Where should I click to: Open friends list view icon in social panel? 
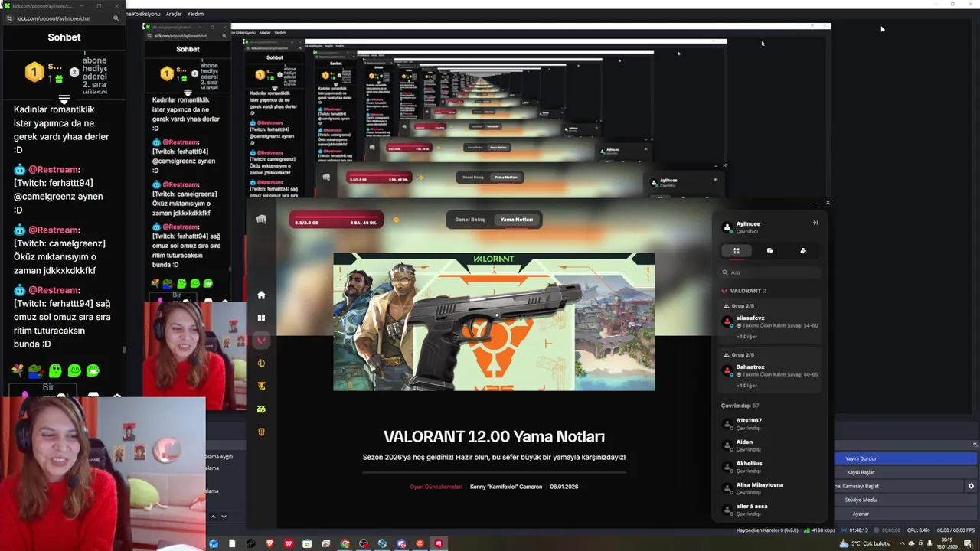point(737,250)
